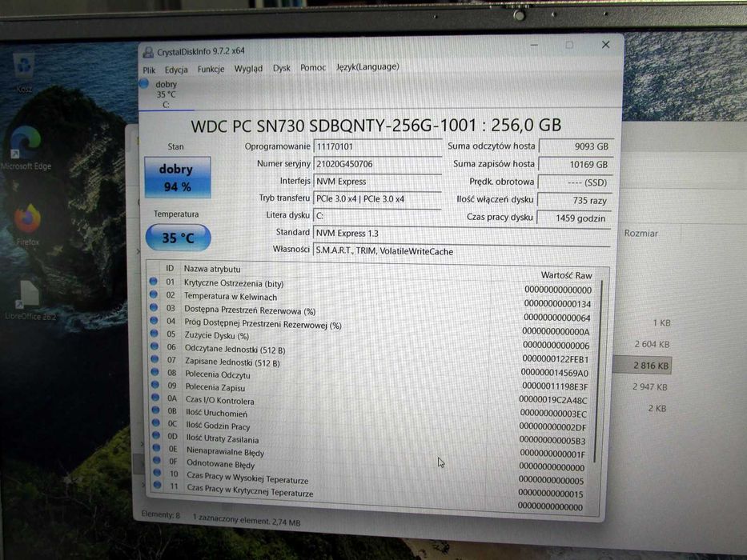This screenshot has width=747, height=560.
Task: Click the blue status dot for attribute 05
Action: pyautogui.click(x=154, y=333)
